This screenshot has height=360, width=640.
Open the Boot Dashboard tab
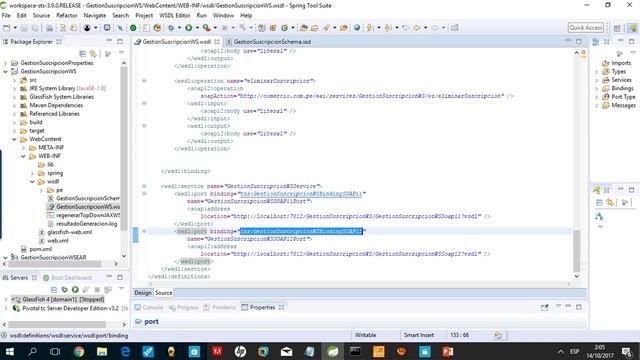point(68,278)
